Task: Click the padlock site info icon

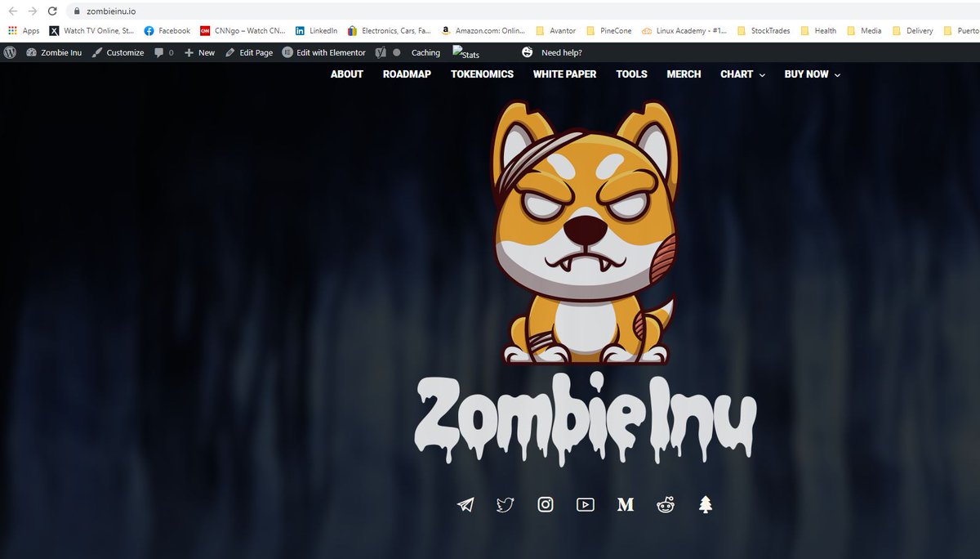Action: (x=77, y=11)
